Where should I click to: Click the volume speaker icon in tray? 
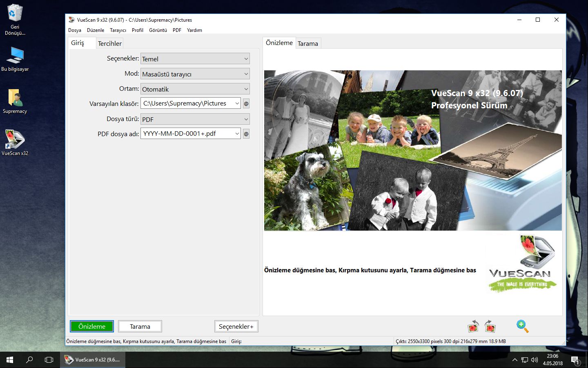[x=535, y=360]
